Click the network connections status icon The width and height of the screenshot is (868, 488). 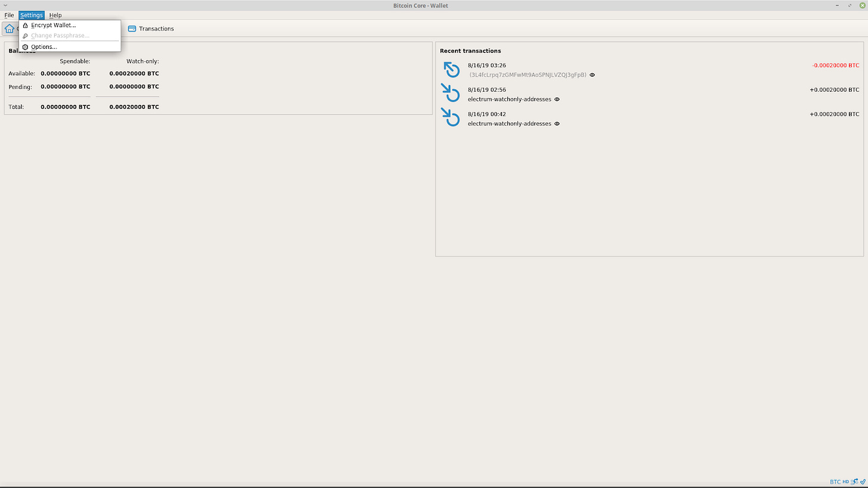point(854,481)
